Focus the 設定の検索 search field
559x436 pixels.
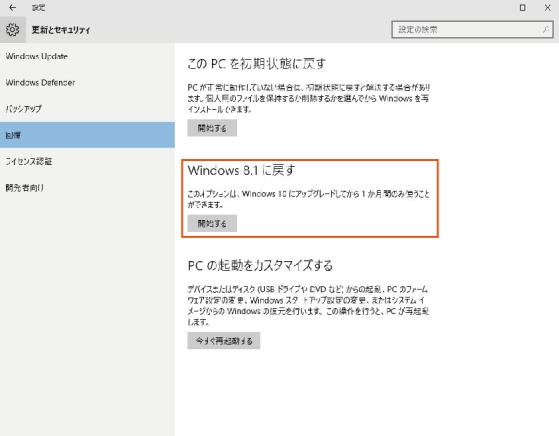coord(472,30)
